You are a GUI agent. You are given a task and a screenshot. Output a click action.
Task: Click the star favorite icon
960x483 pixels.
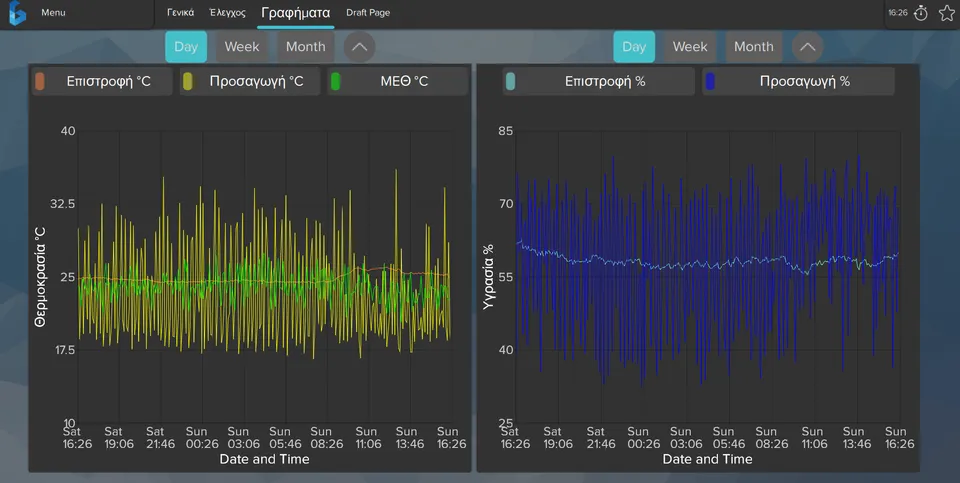[947, 13]
